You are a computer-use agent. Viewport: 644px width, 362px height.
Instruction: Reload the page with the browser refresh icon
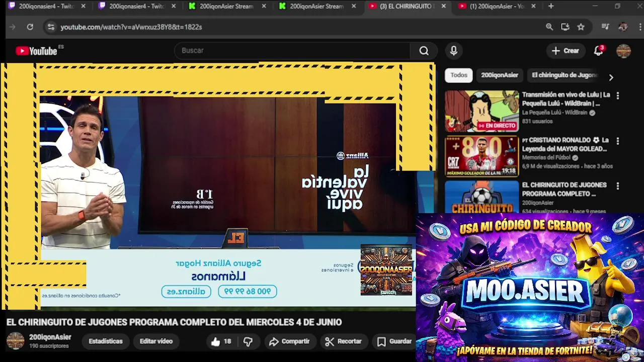(30, 27)
